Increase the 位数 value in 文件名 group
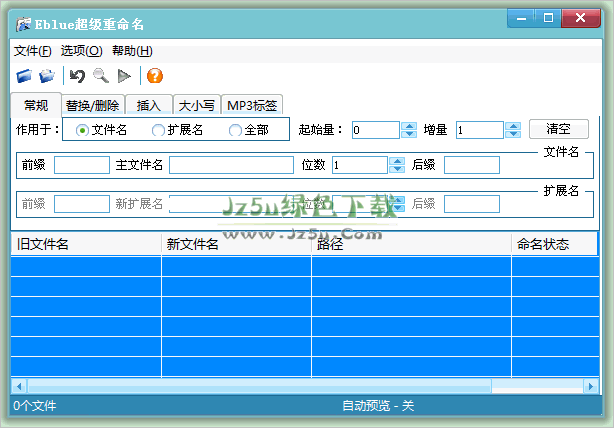This screenshot has width=614, height=428. 397,161
